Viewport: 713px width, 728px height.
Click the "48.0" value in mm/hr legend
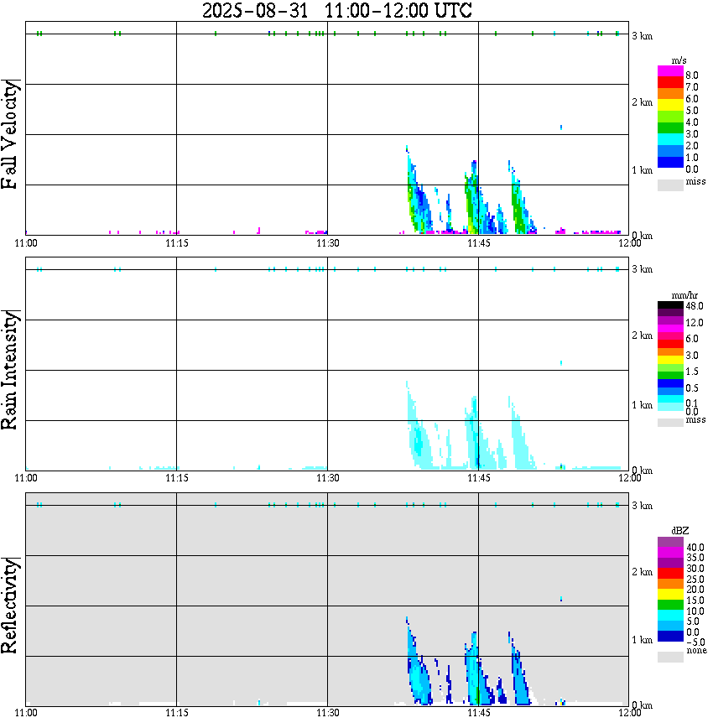click(695, 306)
